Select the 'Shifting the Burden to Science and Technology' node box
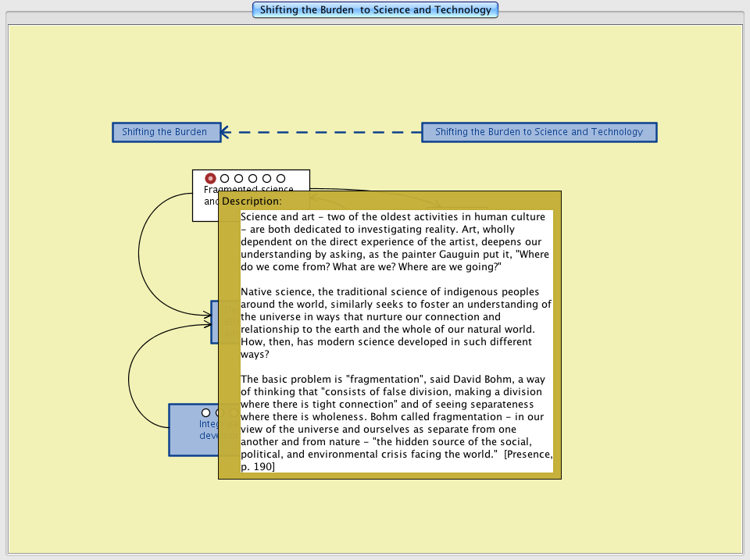Screen dimensions: 750x560 click(x=539, y=132)
